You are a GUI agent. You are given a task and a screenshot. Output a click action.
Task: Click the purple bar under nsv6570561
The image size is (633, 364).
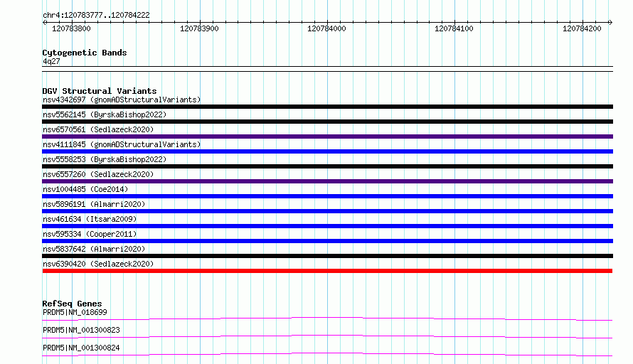point(327,136)
